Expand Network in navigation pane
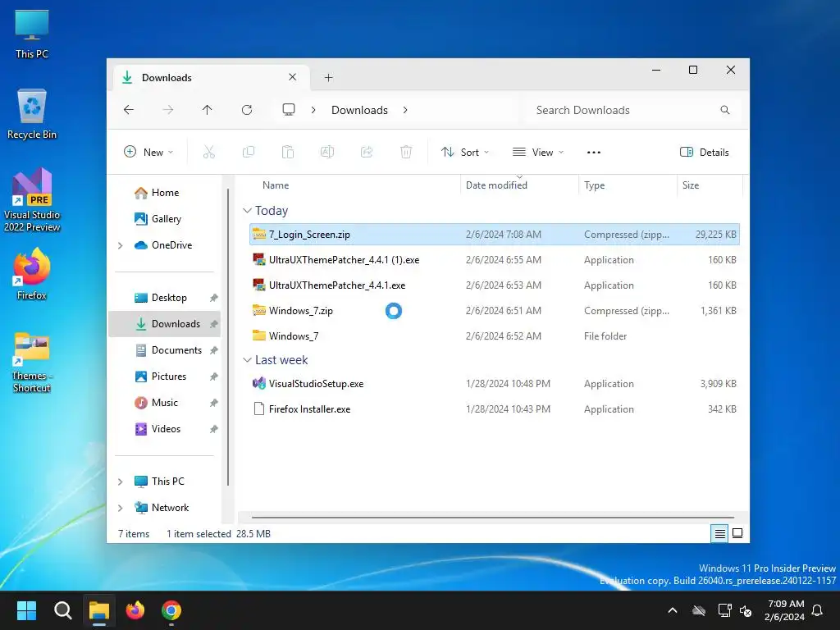This screenshot has width=840, height=630. [x=121, y=508]
